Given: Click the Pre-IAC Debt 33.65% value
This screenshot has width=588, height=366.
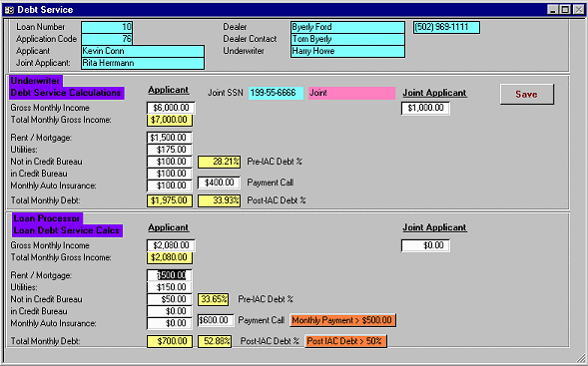Looking at the screenshot, I should point(213,299).
